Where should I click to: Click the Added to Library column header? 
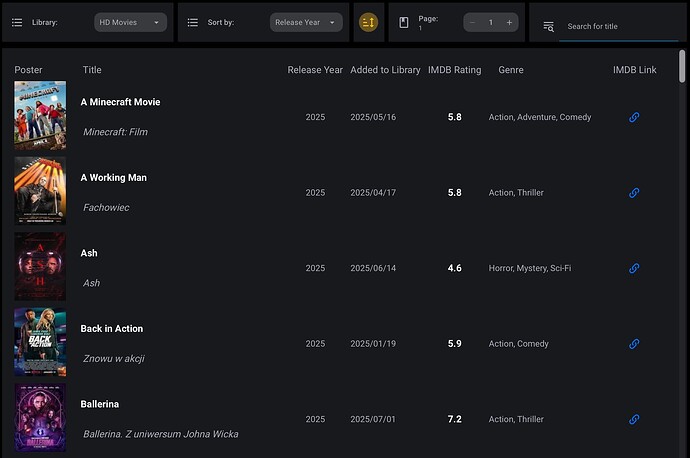pyautogui.click(x=385, y=70)
